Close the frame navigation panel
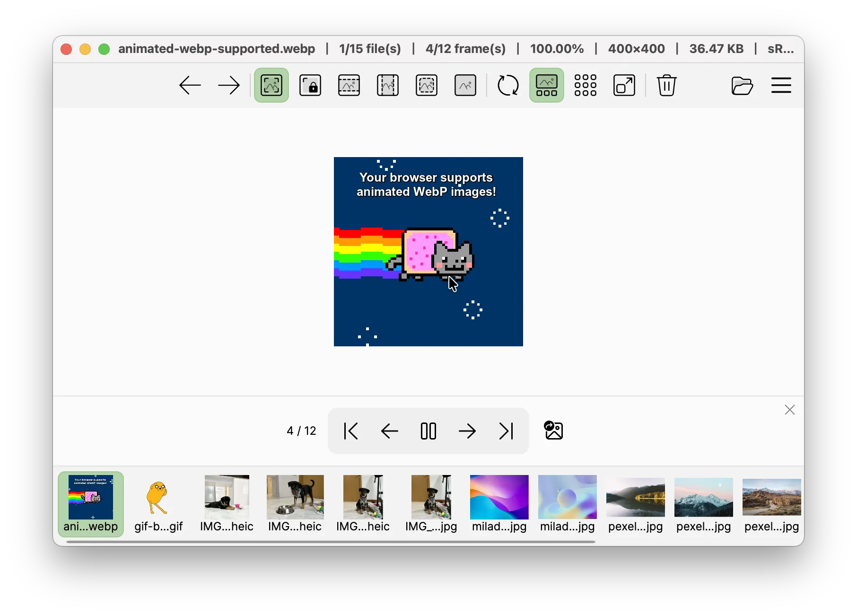Image resolution: width=857 pixels, height=616 pixels. tap(790, 410)
